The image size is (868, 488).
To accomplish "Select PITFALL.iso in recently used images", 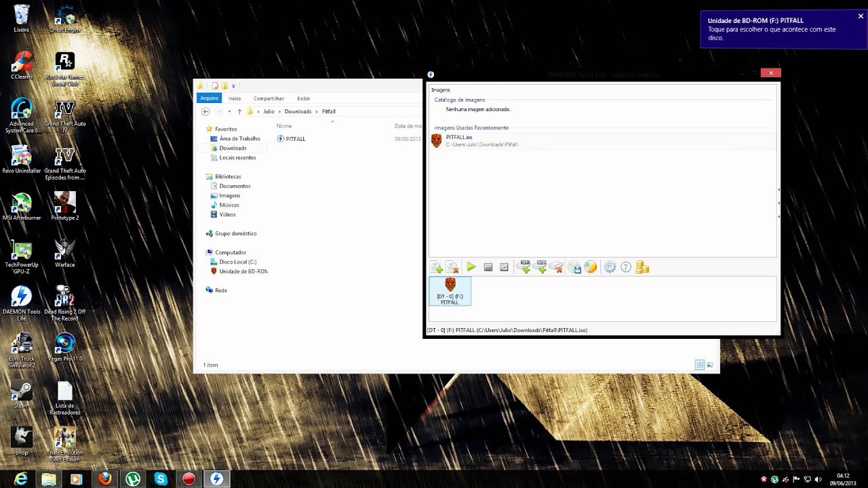I will click(604, 141).
